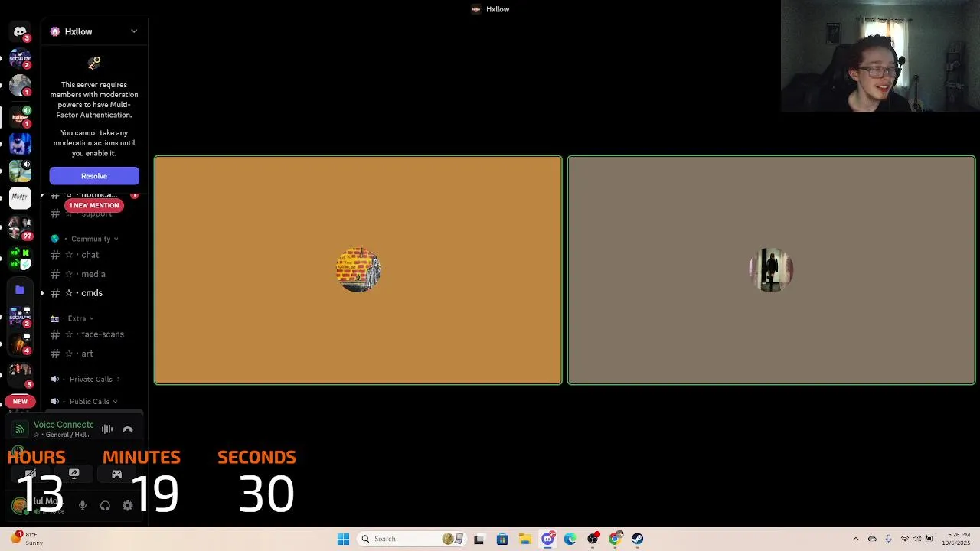Click the user avatar in user panel

click(x=19, y=505)
